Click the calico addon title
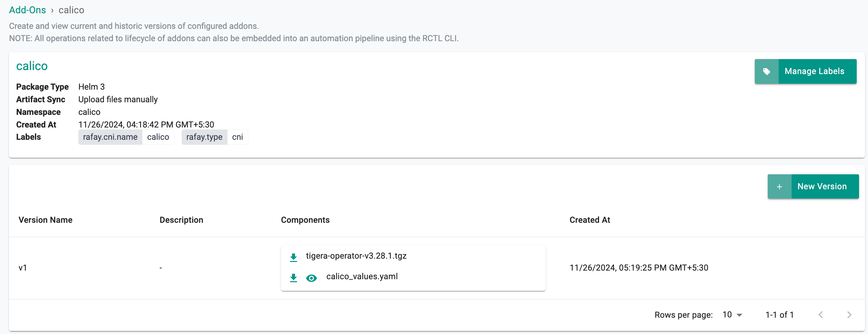 [x=32, y=66]
